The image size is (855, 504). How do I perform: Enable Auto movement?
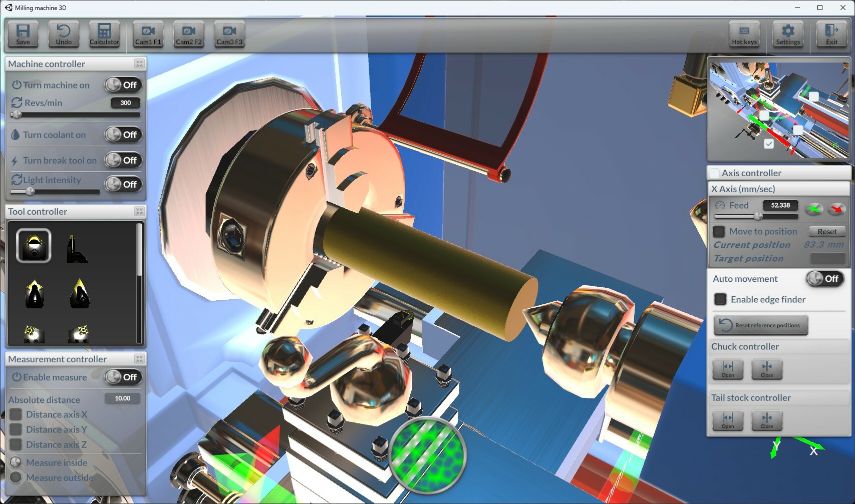825,279
